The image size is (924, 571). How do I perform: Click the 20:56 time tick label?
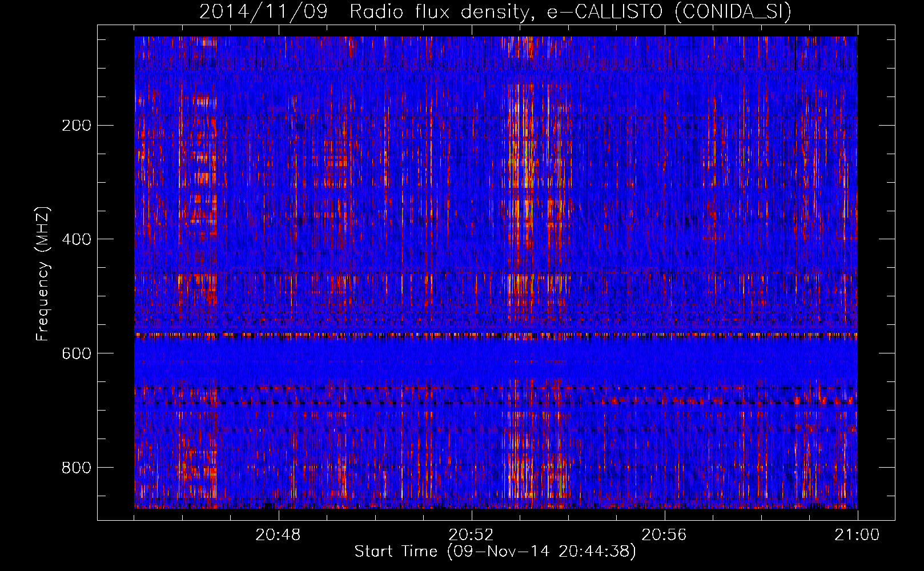[664, 535]
